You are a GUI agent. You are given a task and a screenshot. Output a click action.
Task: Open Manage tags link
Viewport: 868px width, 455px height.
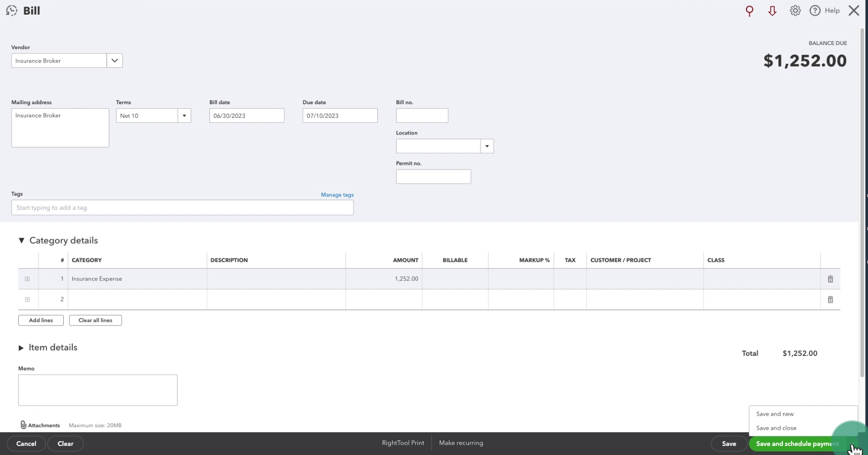click(x=337, y=195)
